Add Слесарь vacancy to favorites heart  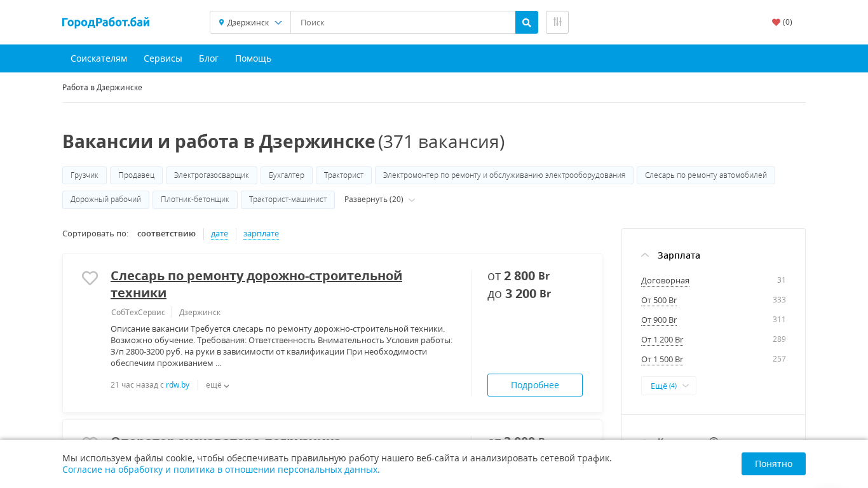click(90, 278)
